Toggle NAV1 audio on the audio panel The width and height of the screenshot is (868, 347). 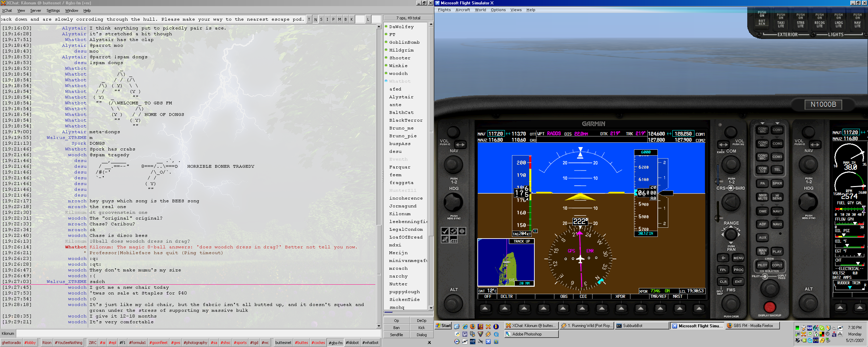point(777,211)
